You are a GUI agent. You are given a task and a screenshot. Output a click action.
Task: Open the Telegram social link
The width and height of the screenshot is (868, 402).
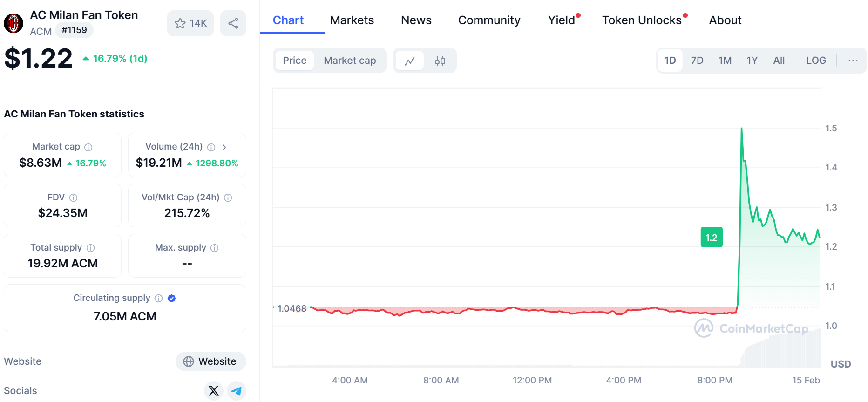coord(237,390)
